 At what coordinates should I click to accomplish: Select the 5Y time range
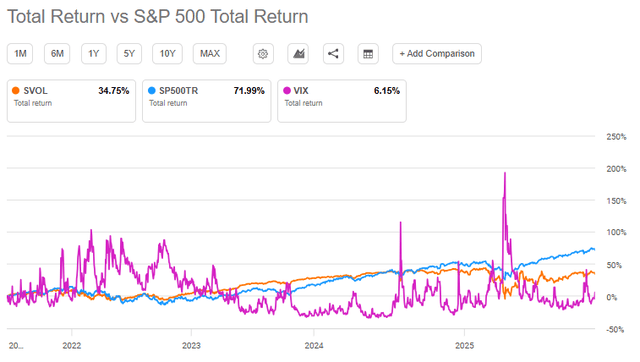(x=129, y=54)
